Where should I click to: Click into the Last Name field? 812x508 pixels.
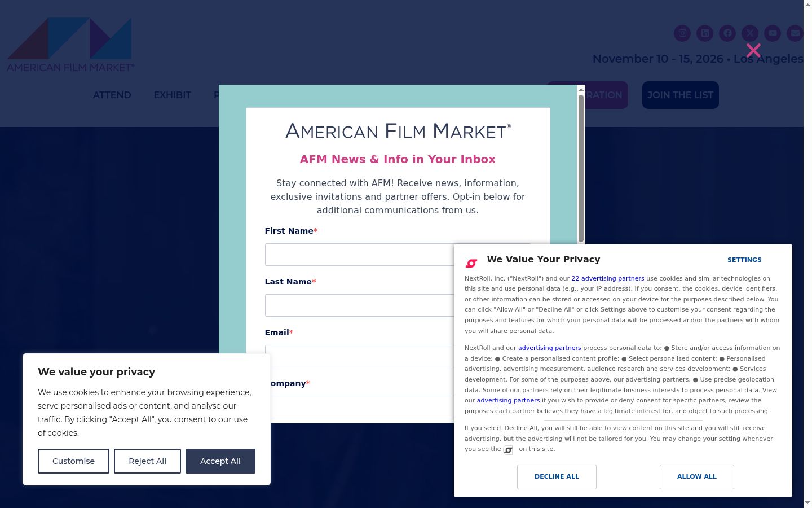(x=359, y=305)
